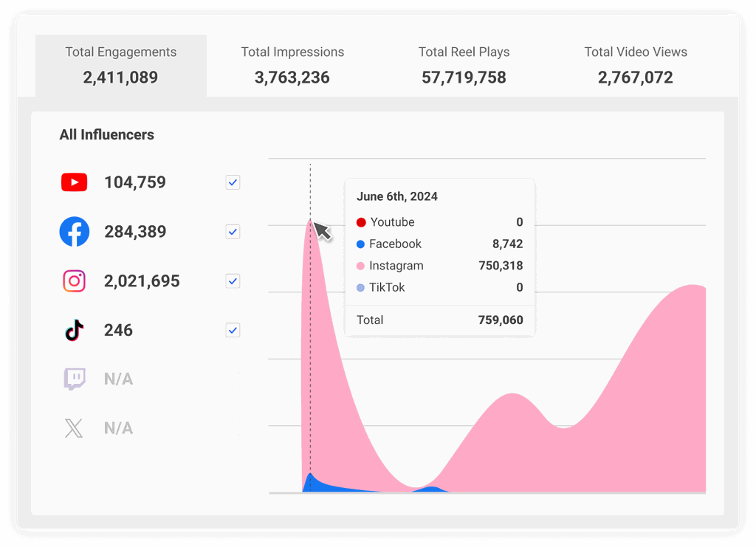Click the red Youtube legend dot
This screenshot has width=756, height=547.
pyautogui.click(x=361, y=222)
